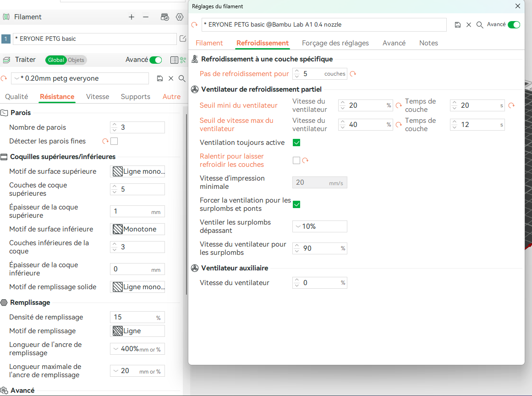Screen dimensions: 532x396
Task: Reset Ralentir pour laisser refroidir checkbox
Action: coord(305,160)
